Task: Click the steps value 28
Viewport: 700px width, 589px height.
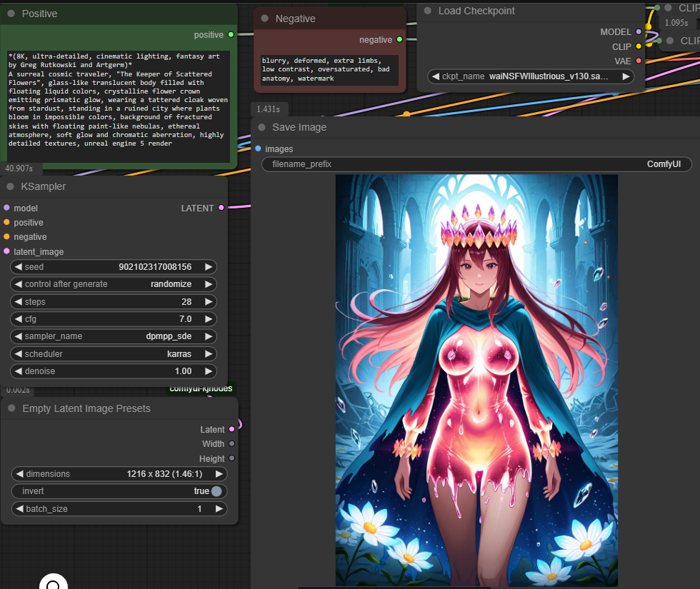Action: pyautogui.click(x=186, y=301)
